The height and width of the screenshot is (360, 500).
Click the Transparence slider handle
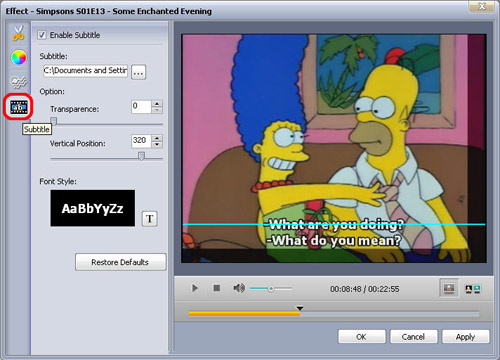coord(54,121)
